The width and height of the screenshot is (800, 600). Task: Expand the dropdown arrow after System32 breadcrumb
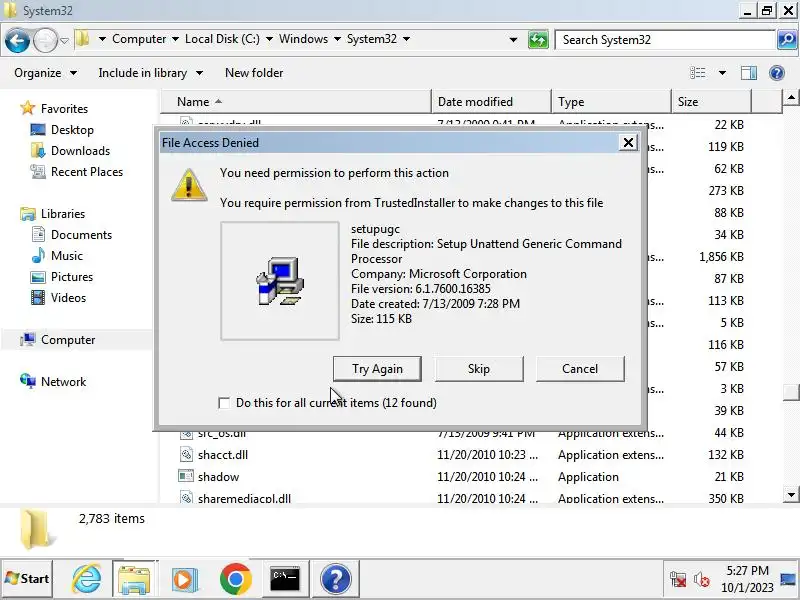click(x=406, y=39)
